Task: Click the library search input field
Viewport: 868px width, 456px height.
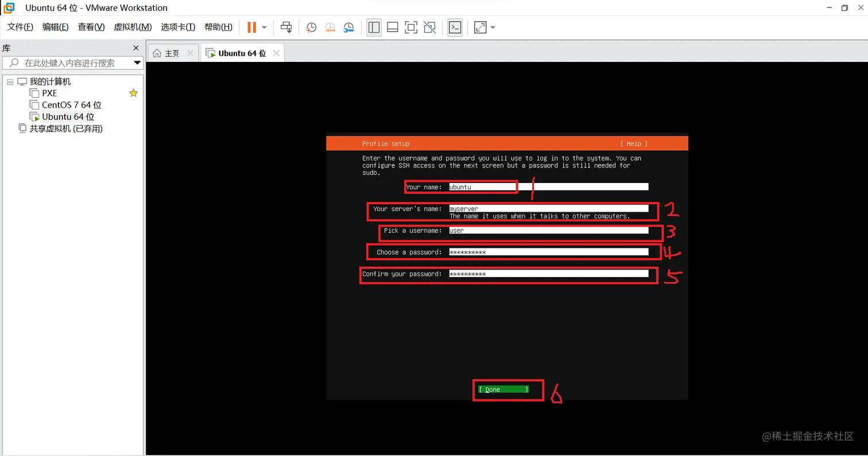Action: coord(73,63)
